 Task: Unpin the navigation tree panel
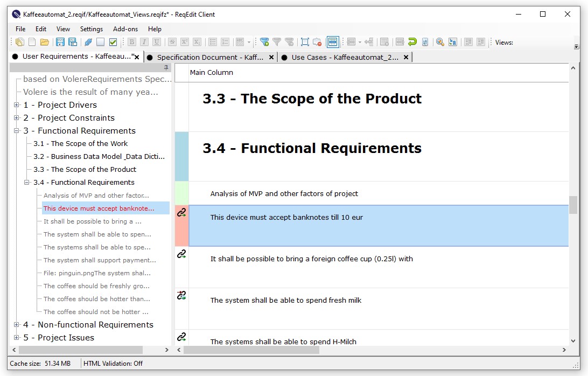(166, 66)
